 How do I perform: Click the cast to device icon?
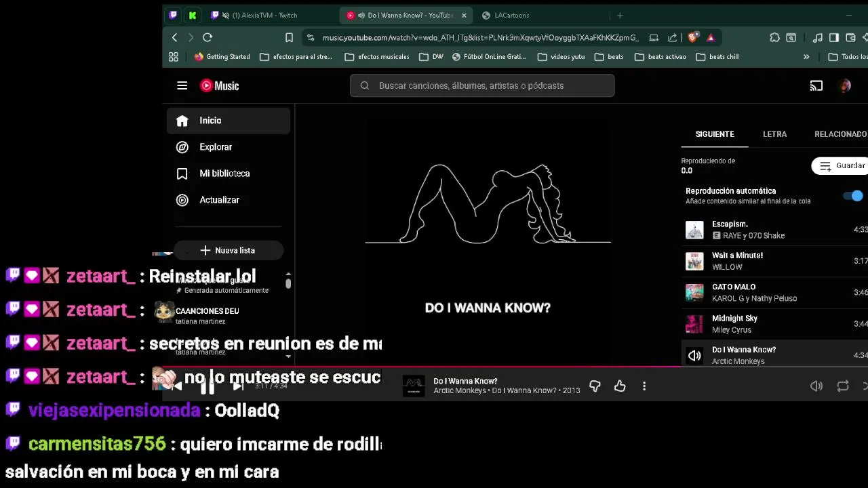(x=816, y=85)
